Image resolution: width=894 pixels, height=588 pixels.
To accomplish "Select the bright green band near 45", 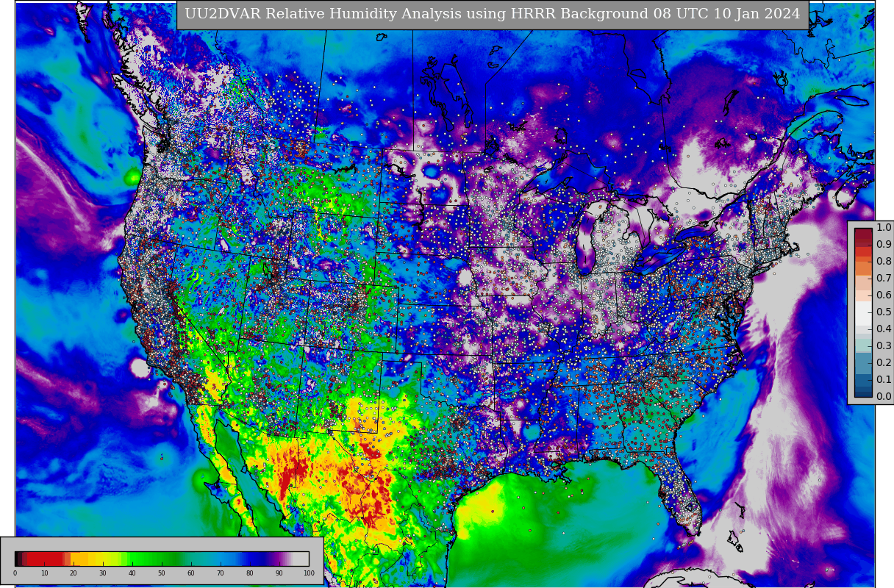I will [147, 559].
